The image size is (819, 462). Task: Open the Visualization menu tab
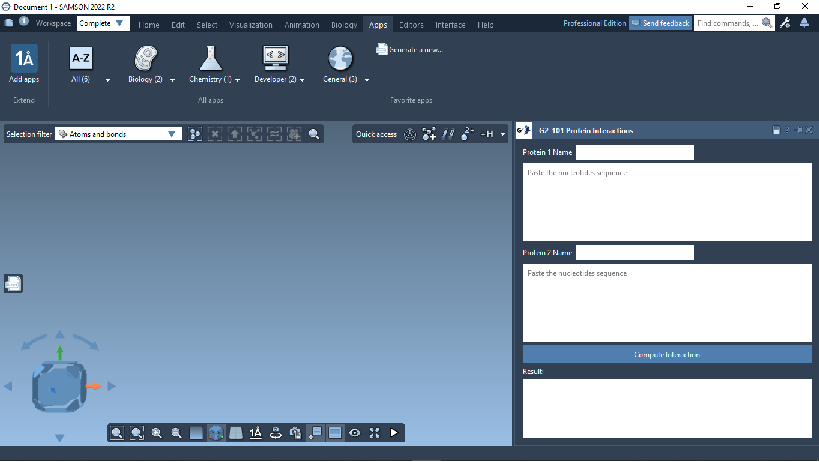(249, 23)
